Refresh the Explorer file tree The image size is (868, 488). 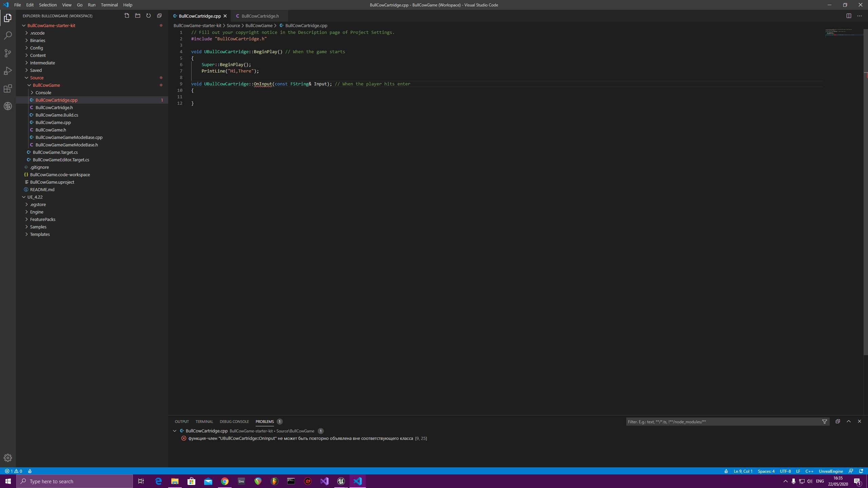148,15
